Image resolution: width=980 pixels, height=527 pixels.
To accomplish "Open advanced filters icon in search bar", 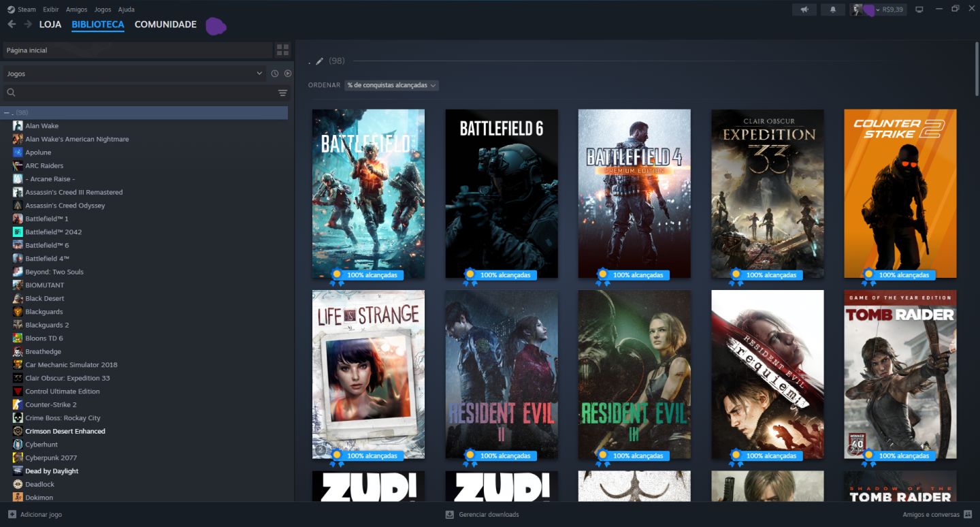I will (x=282, y=93).
